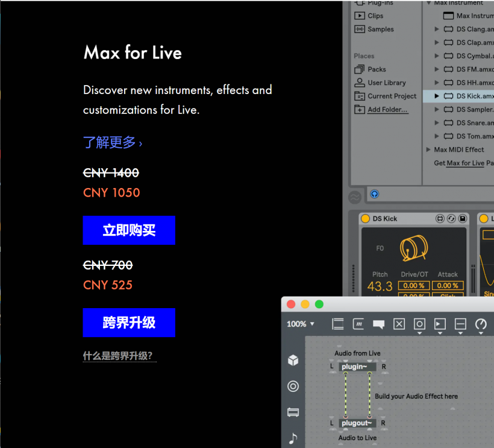Viewport: 494px width, 448px height.
Task: Click the DS Kick save preset icon
Action: click(463, 218)
